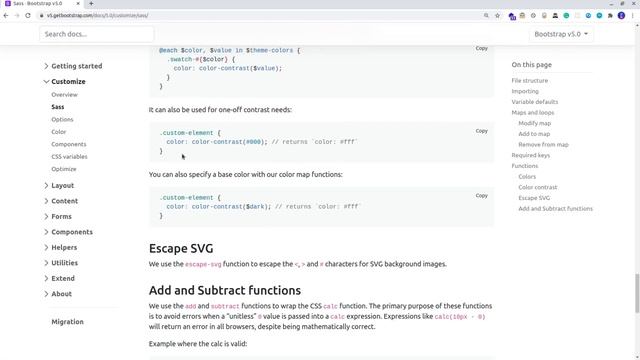Jump to Add and Subtract functions in contents
The image size is (640, 360).
tap(555, 208)
